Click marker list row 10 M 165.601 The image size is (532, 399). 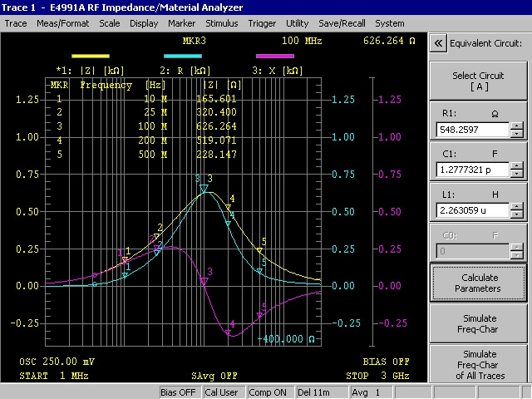tap(146, 99)
